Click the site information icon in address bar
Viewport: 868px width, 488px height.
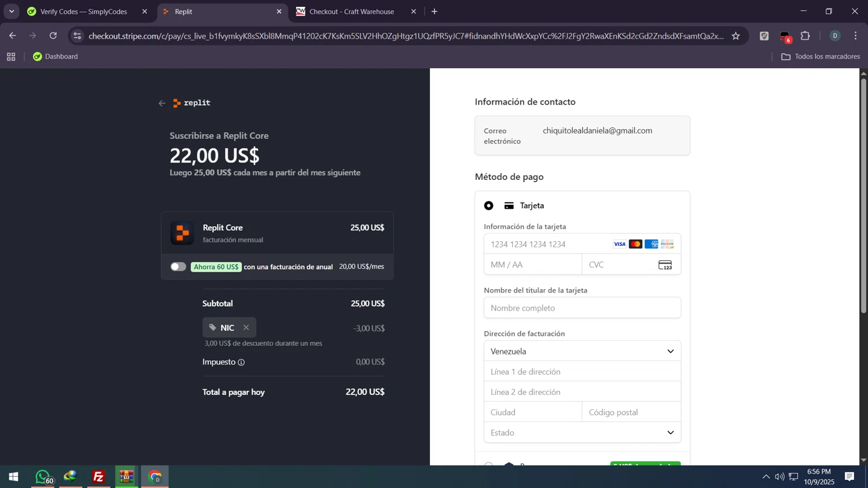coord(78,36)
